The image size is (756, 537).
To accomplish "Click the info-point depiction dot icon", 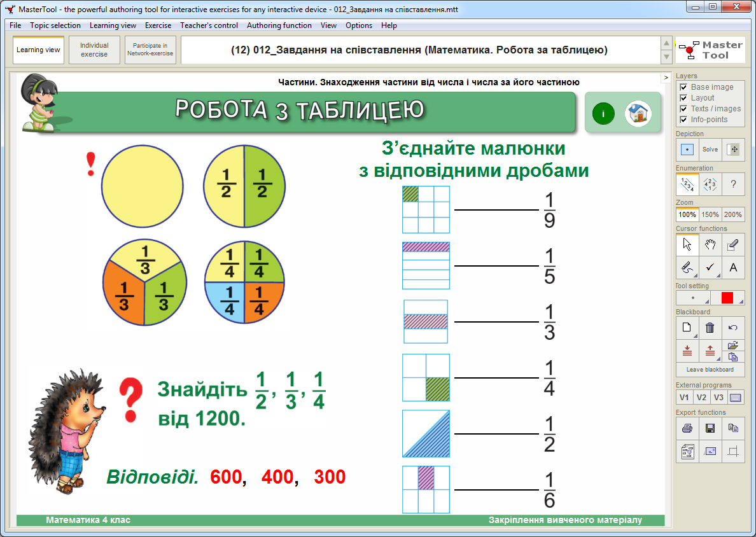I will point(687,150).
